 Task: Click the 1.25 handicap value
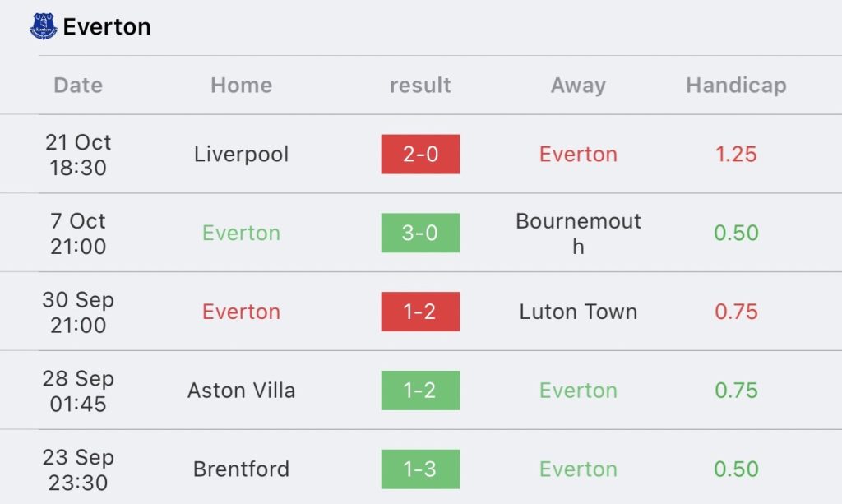[736, 154]
